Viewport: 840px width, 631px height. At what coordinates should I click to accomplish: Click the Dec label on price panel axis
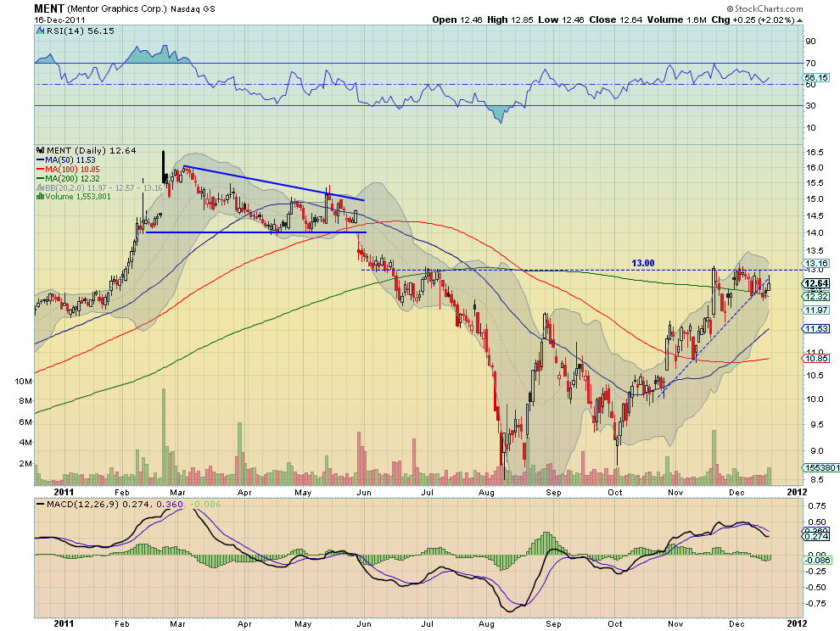tap(736, 492)
